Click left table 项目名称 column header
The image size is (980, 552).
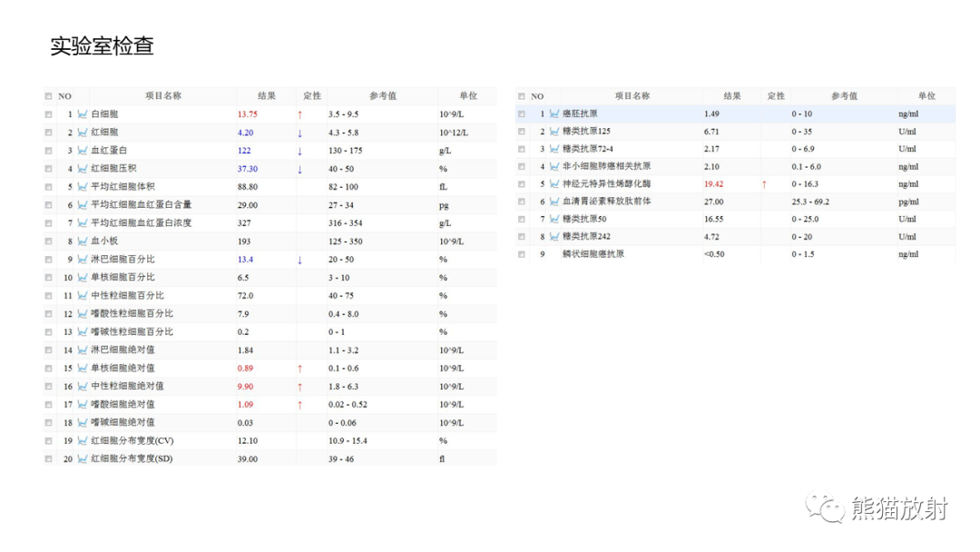(163, 95)
